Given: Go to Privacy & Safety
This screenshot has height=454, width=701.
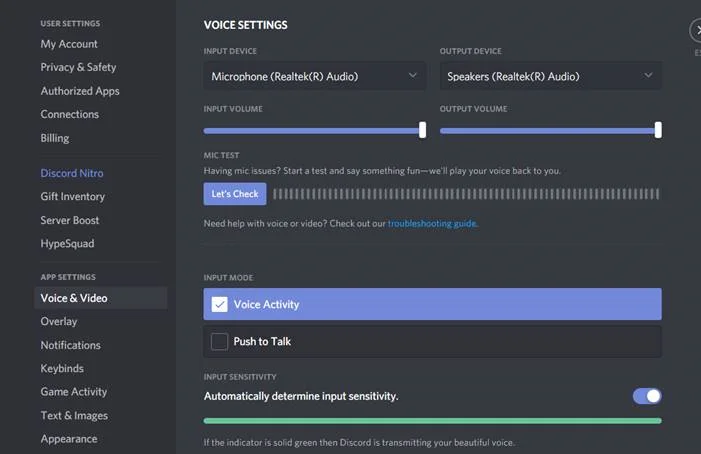Looking at the screenshot, I should pyautogui.click(x=78, y=67).
